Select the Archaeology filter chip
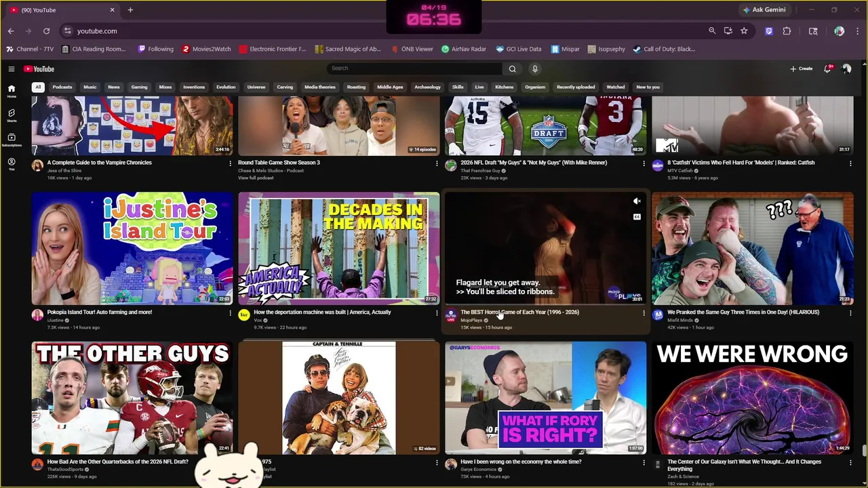The width and height of the screenshot is (868, 488). tap(428, 87)
